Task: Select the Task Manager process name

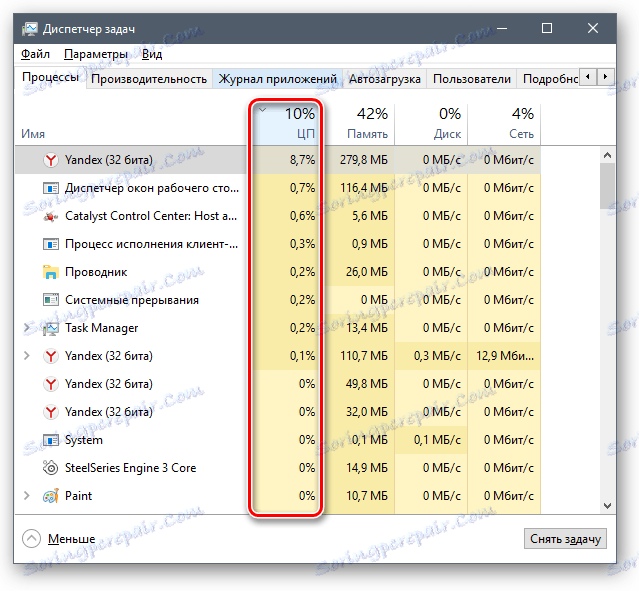Action: pos(101,328)
